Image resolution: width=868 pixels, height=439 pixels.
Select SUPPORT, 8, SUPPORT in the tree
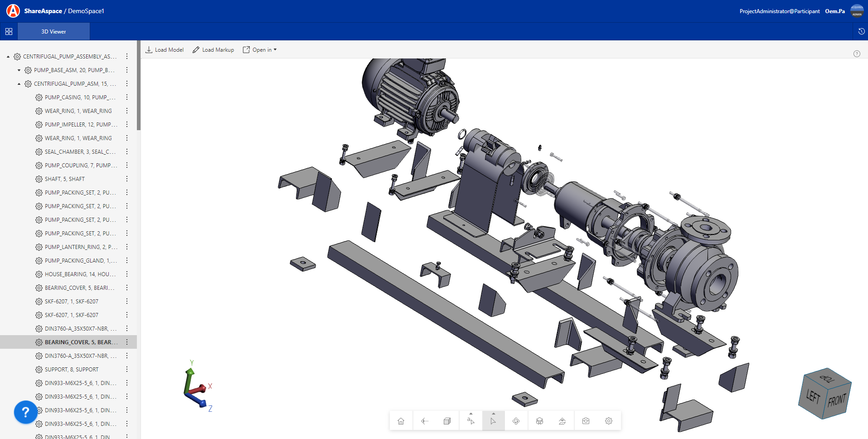pos(72,370)
